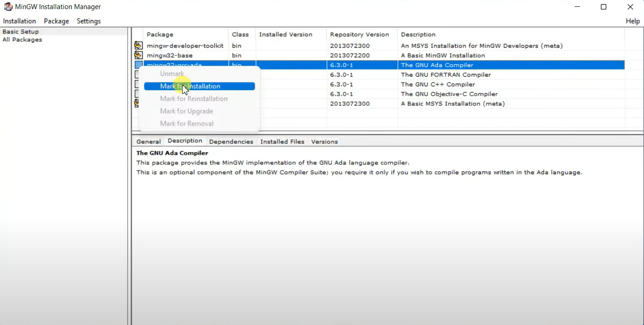Open the Help menu
This screenshot has width=644, height=325.
[632, 21]
